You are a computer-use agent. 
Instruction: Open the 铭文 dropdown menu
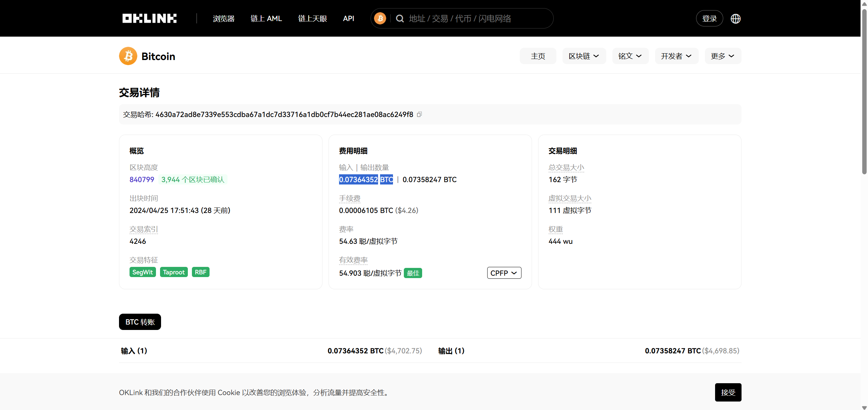pyautogui.click(x=630, y=56)
